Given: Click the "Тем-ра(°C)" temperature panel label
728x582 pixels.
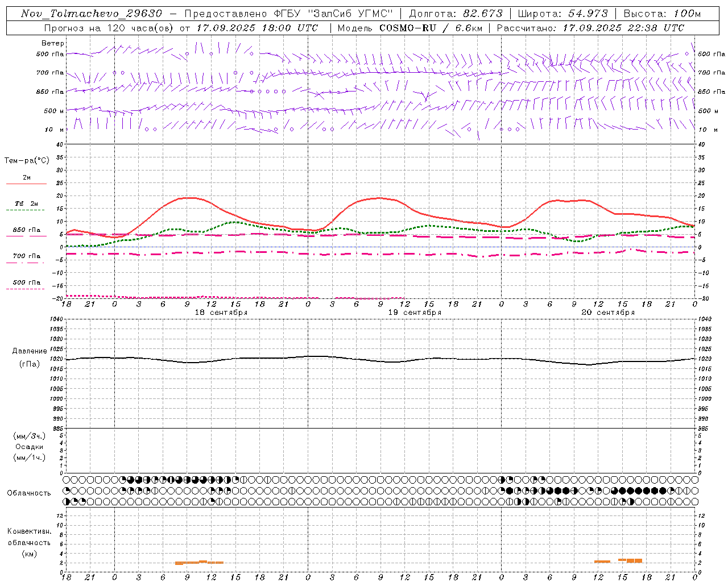Looking at the screenshot, I should pyautogui.click(x=27, y=161).
